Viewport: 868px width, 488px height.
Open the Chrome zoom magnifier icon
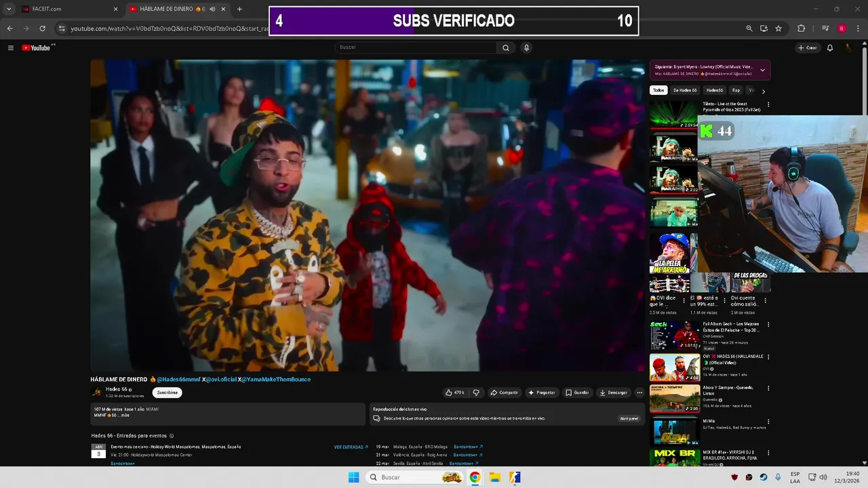coord(749,28)
